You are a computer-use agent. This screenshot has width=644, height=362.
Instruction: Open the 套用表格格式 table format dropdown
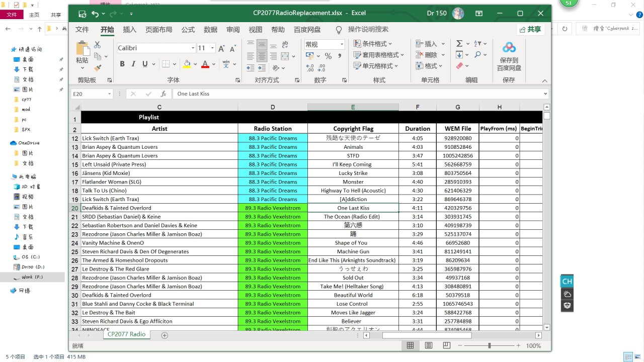pyautogui.click(x=379, y=55)
